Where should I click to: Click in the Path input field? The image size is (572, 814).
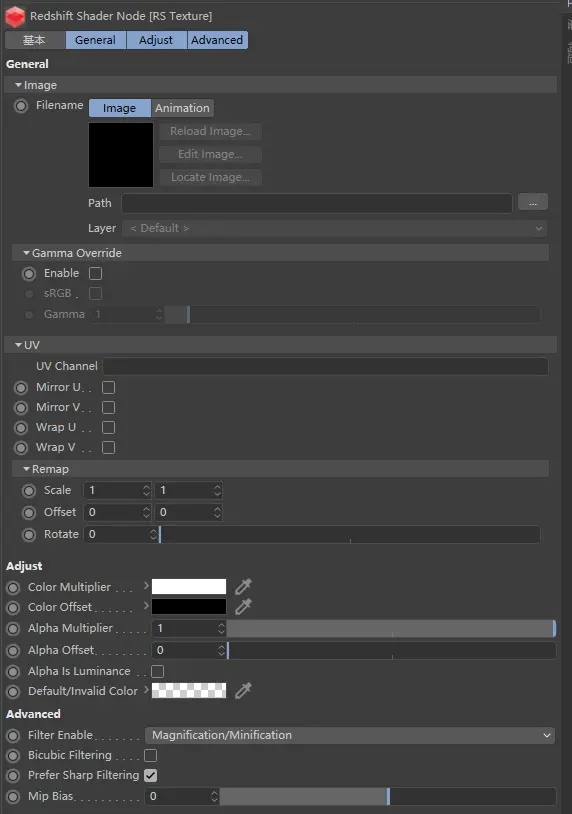317,203
